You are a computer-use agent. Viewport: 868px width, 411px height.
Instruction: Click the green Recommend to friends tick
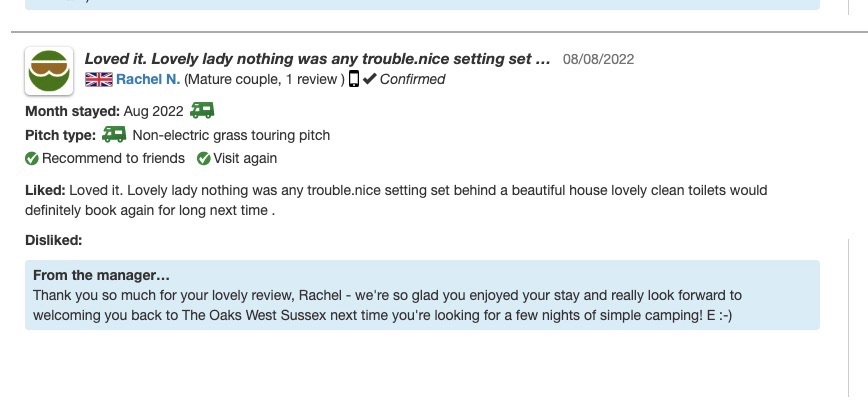32,158
